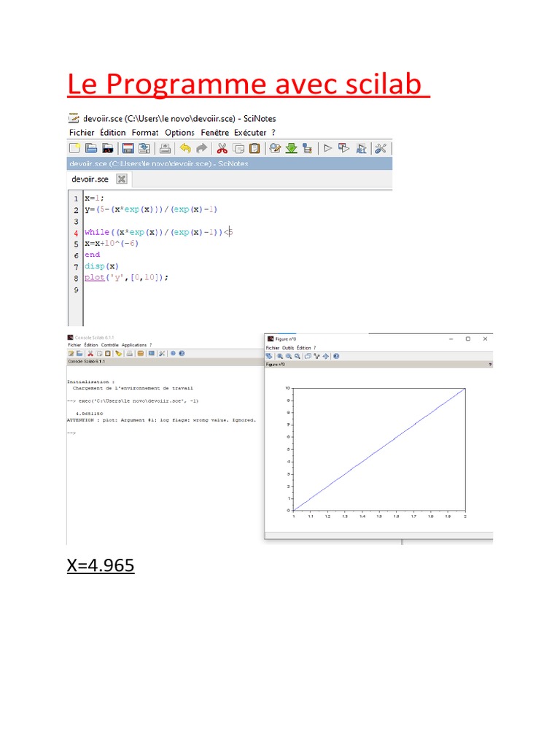The image size is (560, 747).
Task: Open the Outils menu in Figure window
Action: pyautogui.click(x=288, y=348)
